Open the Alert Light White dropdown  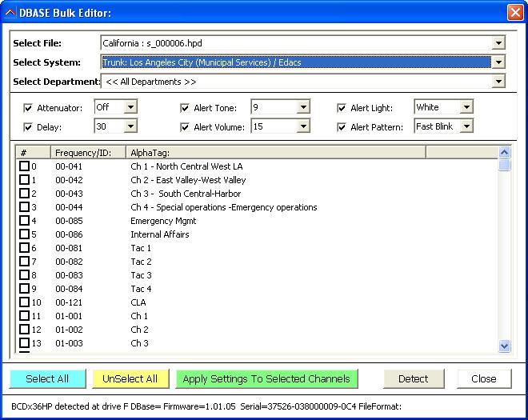click(466, 107)
